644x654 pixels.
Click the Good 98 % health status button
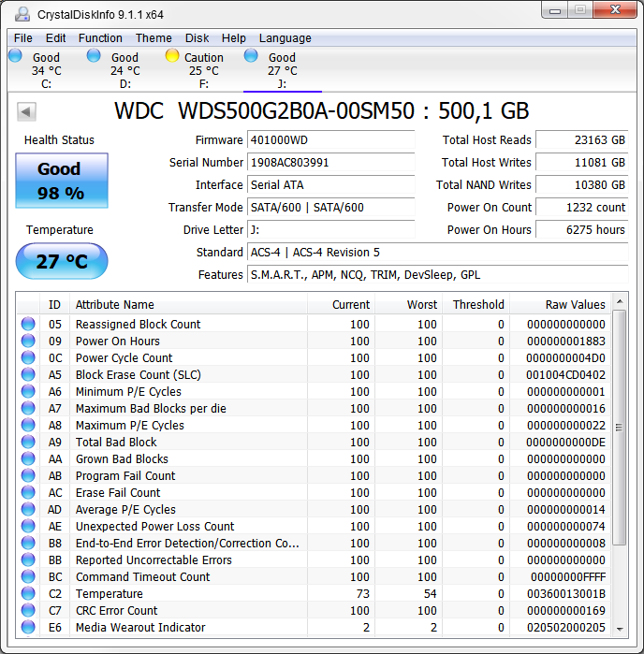pyautogui.click(x=62, y=181)
